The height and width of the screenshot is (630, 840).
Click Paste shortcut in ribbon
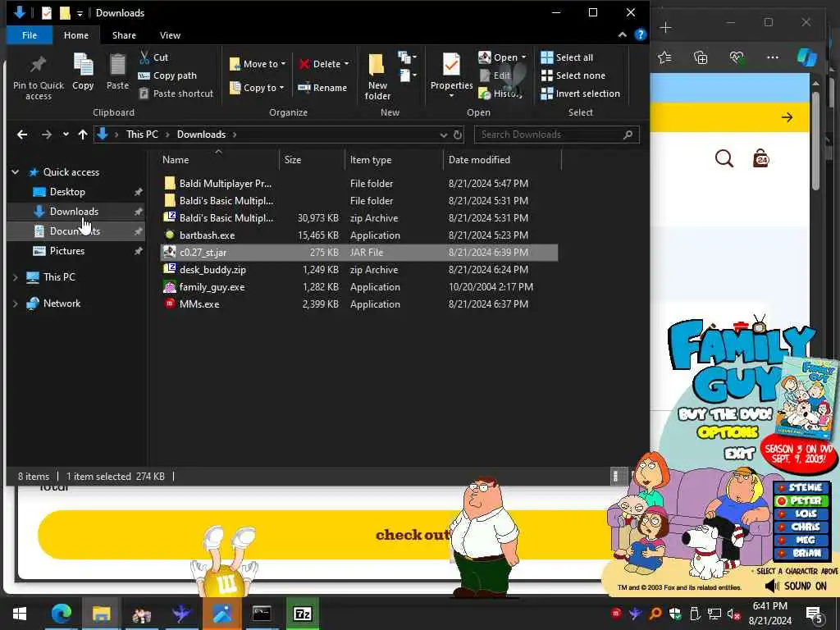176,94
